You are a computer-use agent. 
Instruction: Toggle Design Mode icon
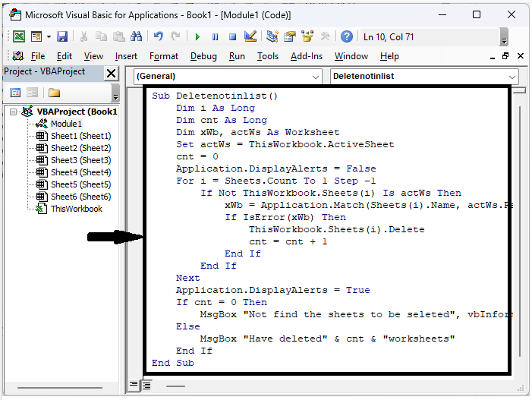(x=250, y=36)
